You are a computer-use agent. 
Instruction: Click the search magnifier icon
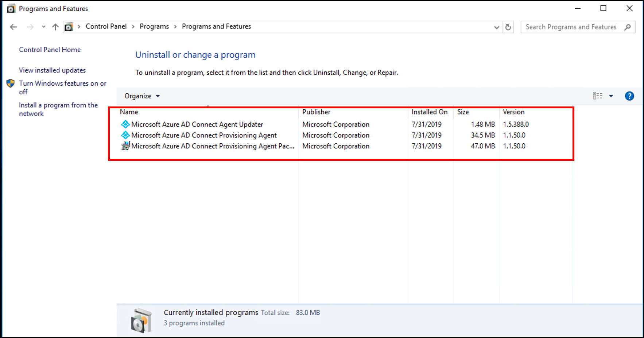(x=628, y=27)
